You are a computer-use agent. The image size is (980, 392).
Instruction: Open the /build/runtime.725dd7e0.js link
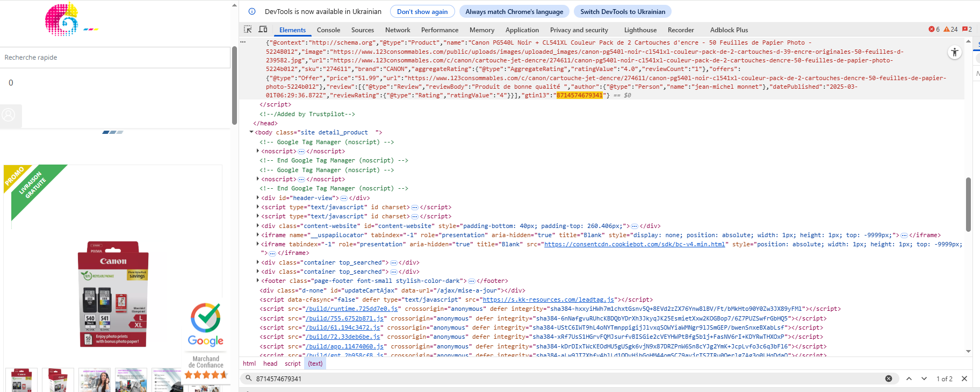coord(352,309)
